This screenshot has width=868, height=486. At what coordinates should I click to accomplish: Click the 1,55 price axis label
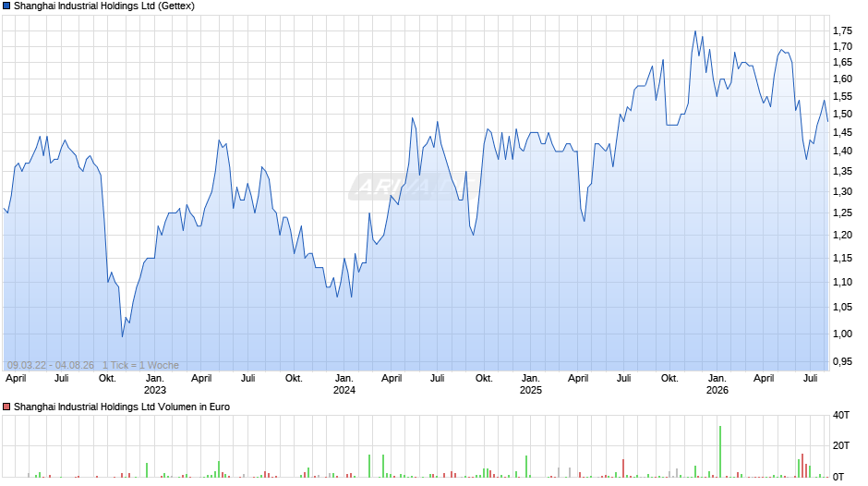pos(842,97)
